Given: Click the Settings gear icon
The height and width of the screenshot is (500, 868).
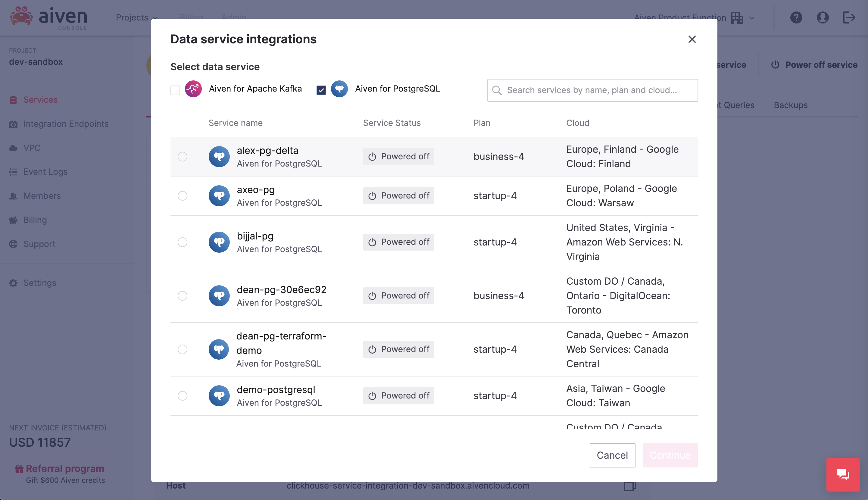Looking at the screenshot, I should (13, 283).
